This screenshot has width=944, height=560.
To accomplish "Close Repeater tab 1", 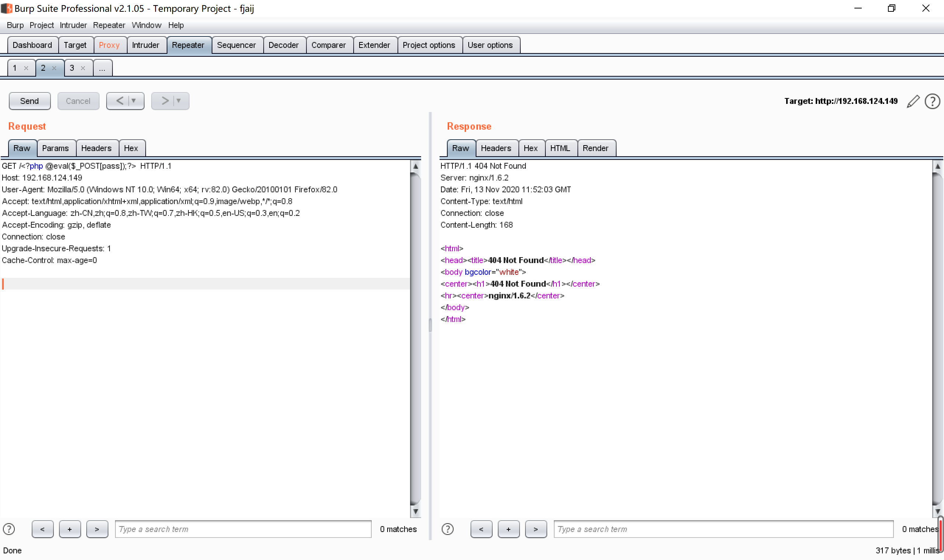I will point(26,68).
